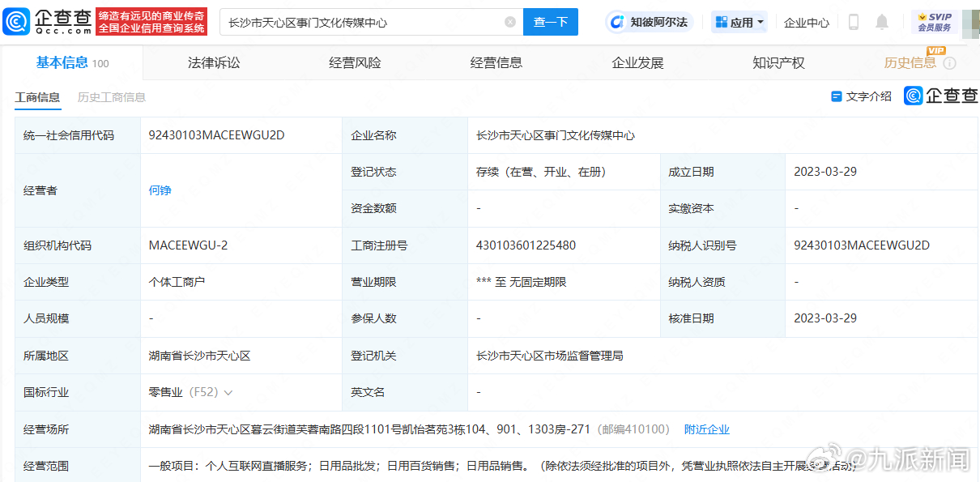This screenshot has height=482, width=980.
Task: Click the 经营范围 description text
Action: point(502,466)
